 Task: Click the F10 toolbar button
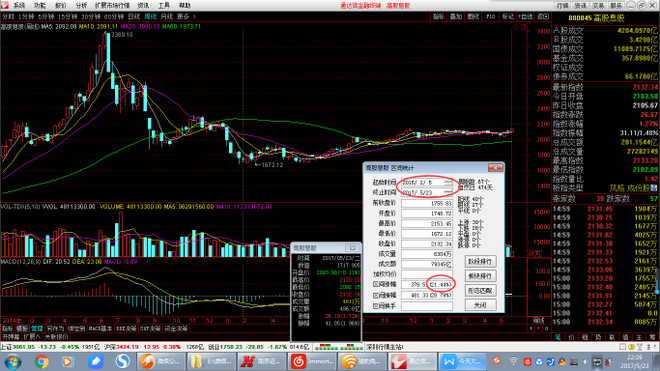point(491,16)
